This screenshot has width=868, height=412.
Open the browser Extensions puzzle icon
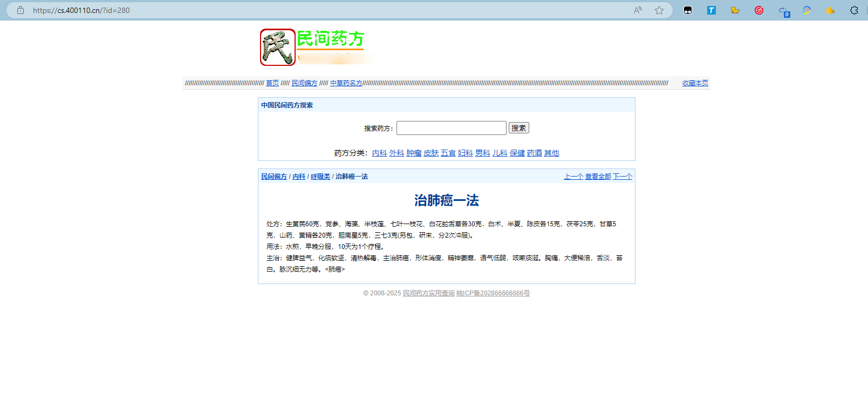854,10
